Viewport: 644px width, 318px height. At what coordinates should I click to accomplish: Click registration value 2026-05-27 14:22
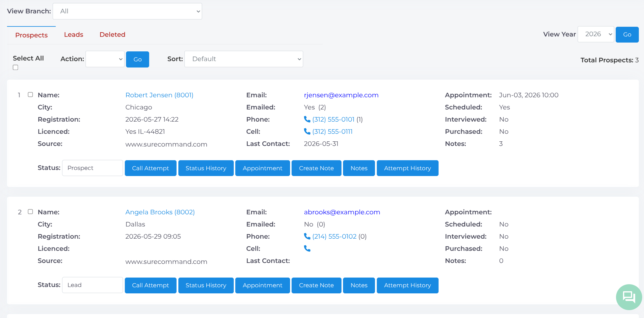[x=152, y=119]
